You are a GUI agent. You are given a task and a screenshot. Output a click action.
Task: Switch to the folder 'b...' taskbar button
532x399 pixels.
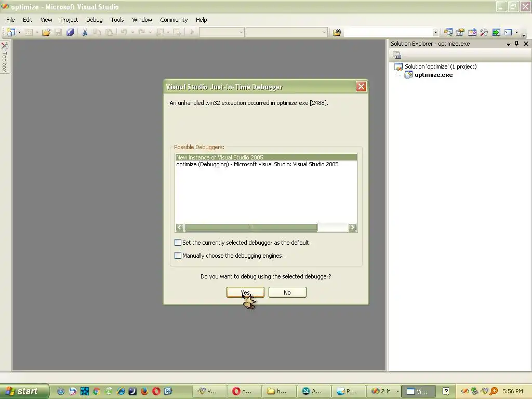click(x=279, y=392)
